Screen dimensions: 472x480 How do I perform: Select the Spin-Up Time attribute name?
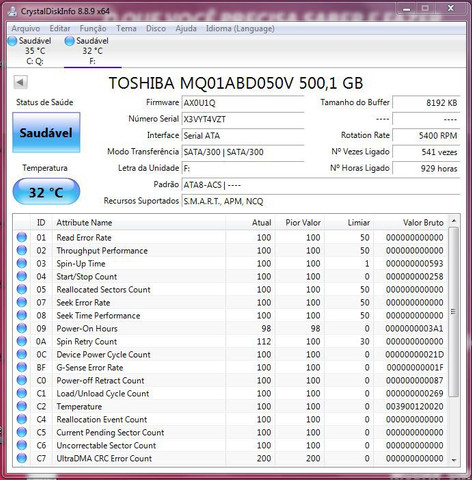tap(81, 264)
